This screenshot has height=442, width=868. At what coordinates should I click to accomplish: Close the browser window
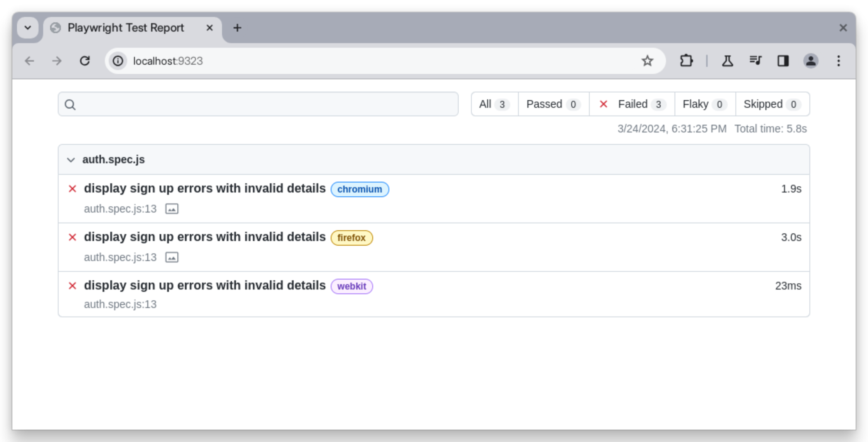click(x=843, y=28)
